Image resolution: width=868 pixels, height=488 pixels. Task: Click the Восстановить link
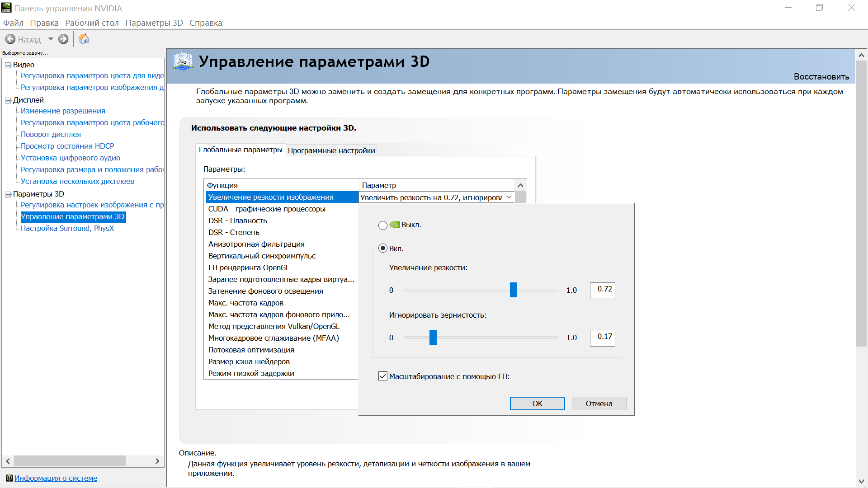821,77
